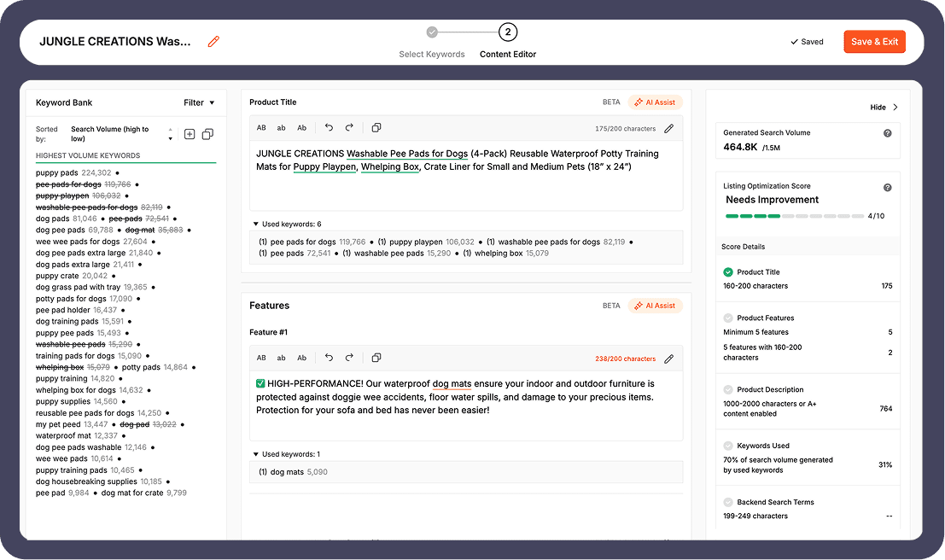Click the keyword 'puppy crate' 20,042

click(72, 276)
